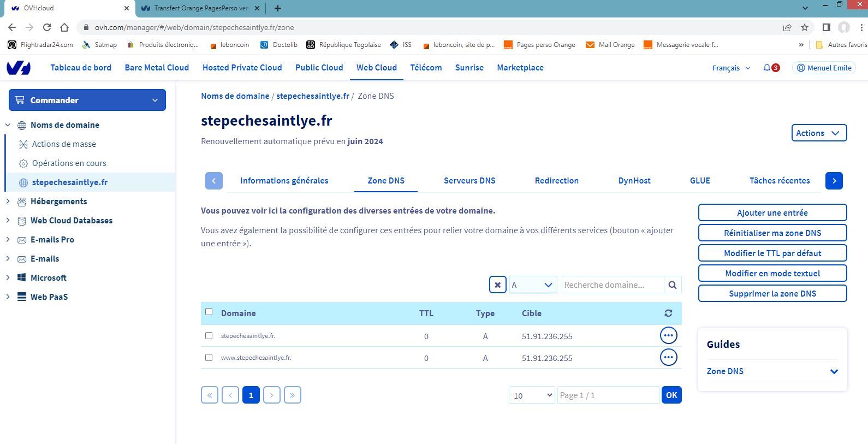The image size is (868, 444).
Task: Click the search magnifier icon
Action: [x=673, y=285]
